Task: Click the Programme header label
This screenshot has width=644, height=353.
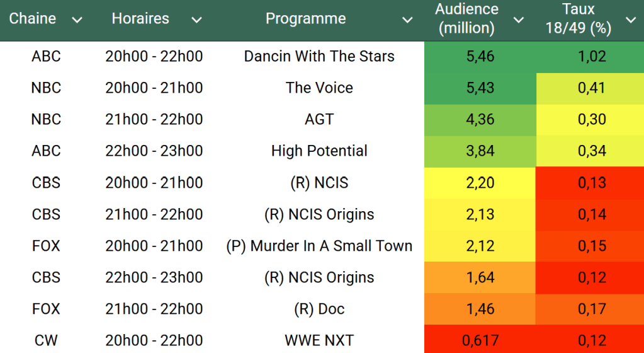Action: pyautogui.click(x=305, y=18)
